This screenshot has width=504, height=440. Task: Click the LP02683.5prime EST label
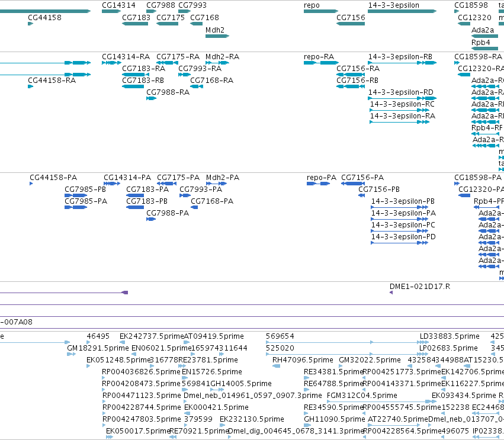[x=449, y=348]
